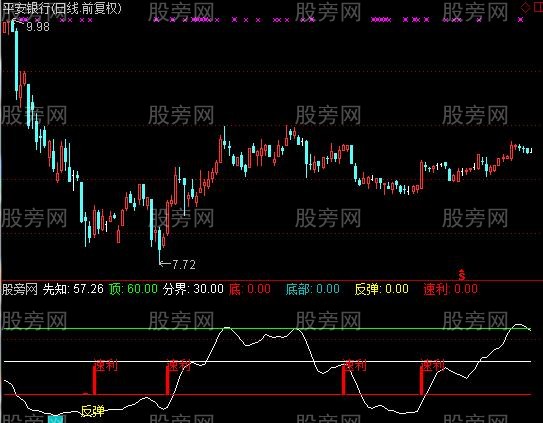This screenshot has height=423, width=543.
Task: Click the 9.98 high price label
Action: (38, 27)
